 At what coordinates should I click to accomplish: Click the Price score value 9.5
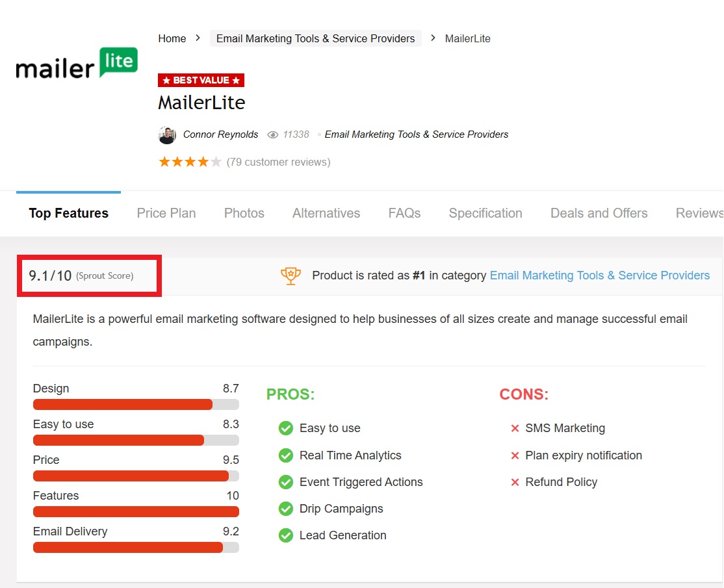(231, 460)
